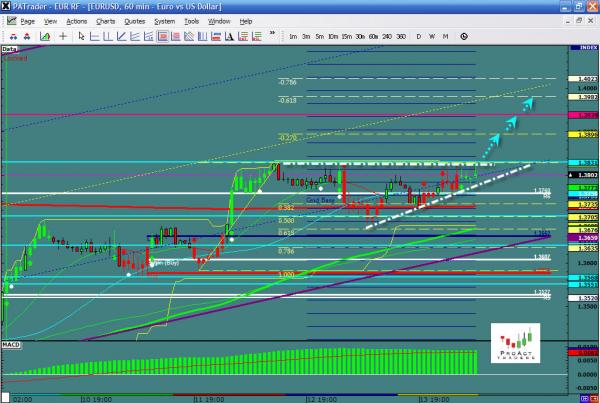Click the MACD indicator panel label
The height and width of the screenshot is (403, 600).
click(12, 345)
